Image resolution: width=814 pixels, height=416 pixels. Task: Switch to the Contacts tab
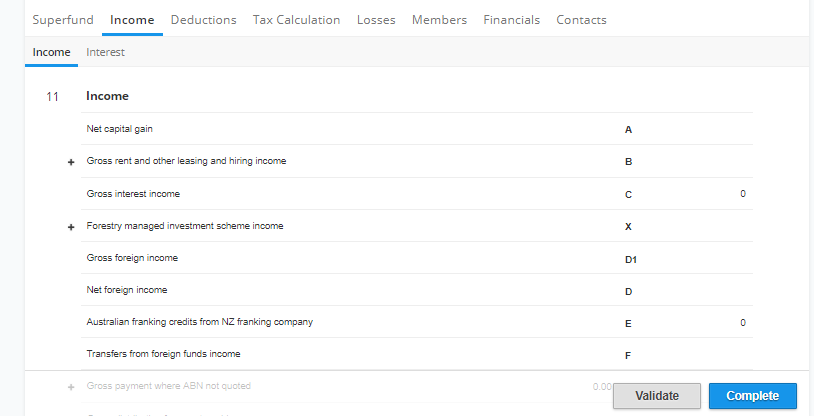(581, 20)
